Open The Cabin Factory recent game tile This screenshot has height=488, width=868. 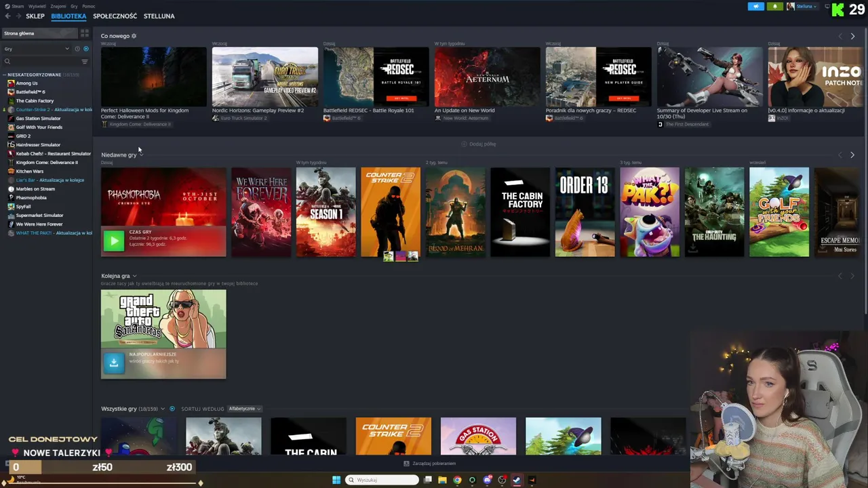(x=520, y=212)
